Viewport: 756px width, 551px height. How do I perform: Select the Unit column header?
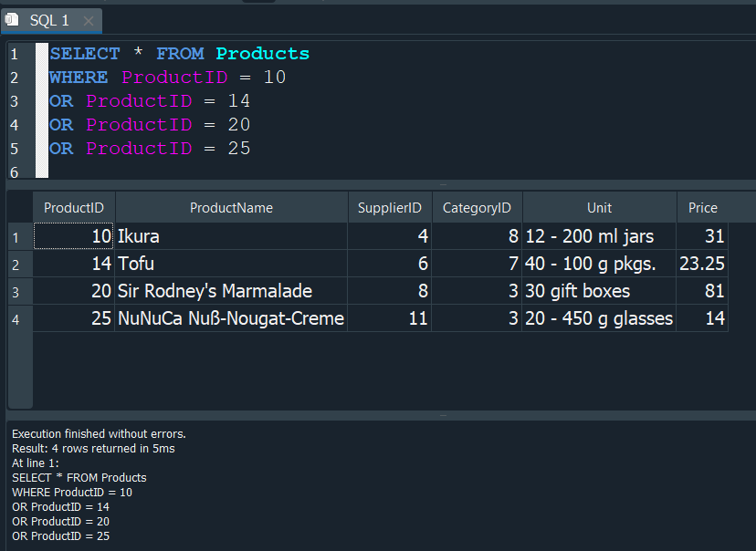coord(599,208)
